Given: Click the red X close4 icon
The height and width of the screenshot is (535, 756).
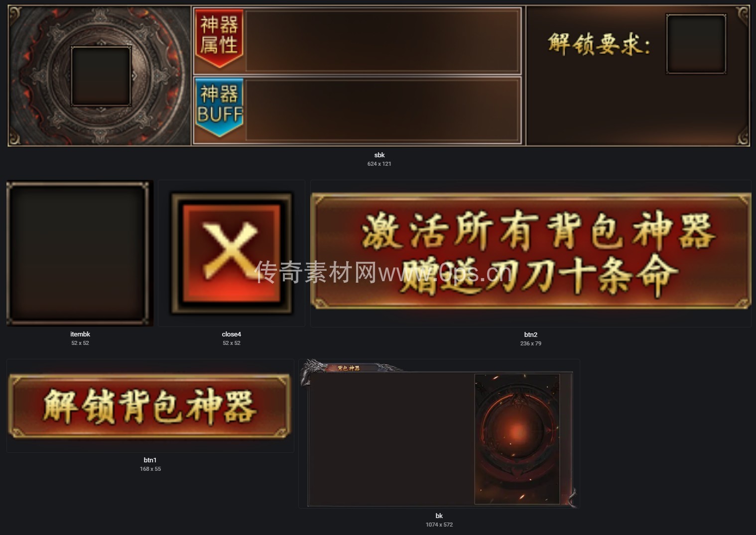Looking at the screenshot, I should click(232, 253).
